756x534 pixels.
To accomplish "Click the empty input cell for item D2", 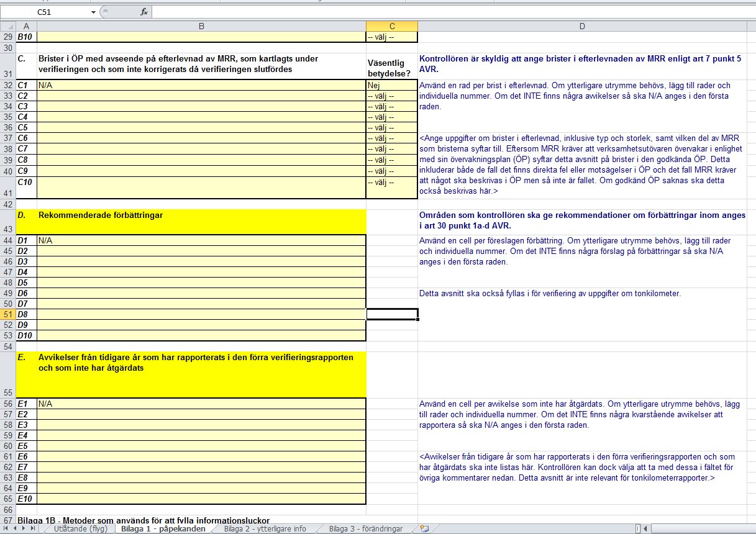I will coord(202,251).
